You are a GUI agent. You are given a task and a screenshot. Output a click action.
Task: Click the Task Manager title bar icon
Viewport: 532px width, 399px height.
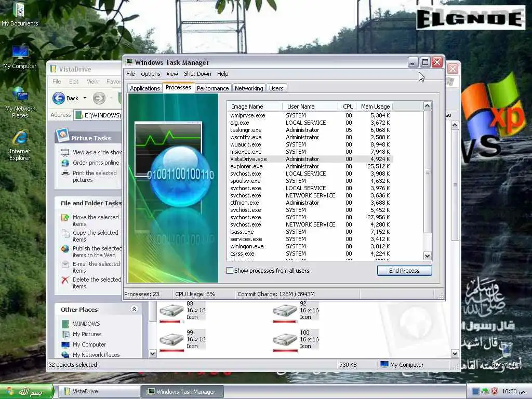coord(129,62)
